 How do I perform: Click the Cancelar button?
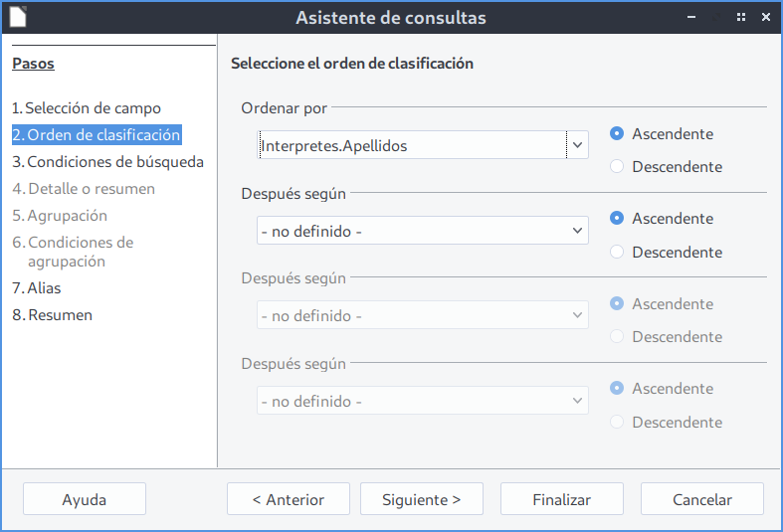[x=701, y=500]
